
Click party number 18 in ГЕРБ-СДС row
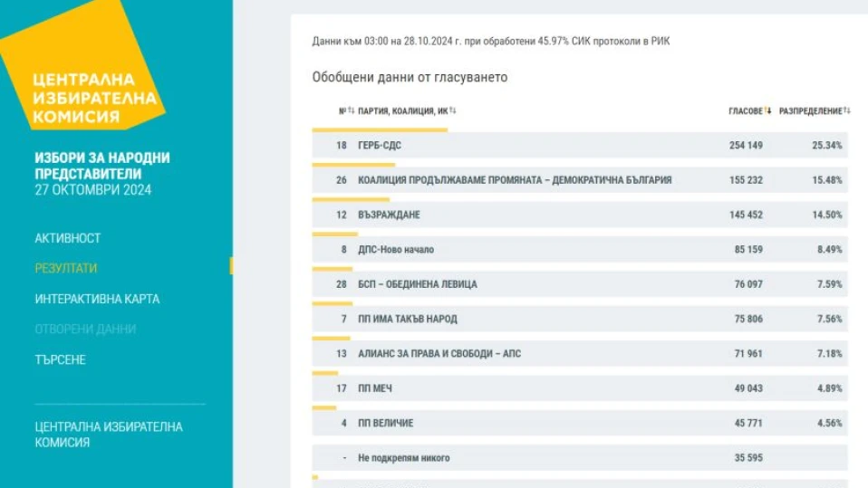click(x=341, y=146)
